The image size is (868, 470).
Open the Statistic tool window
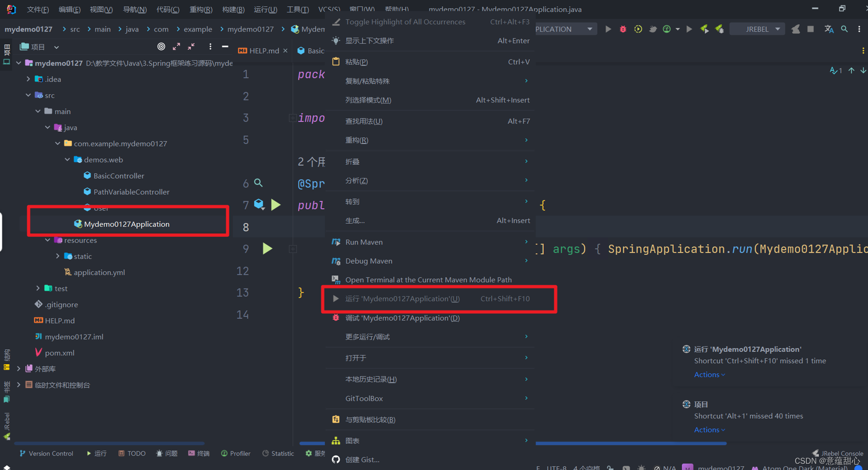(278, 453)
